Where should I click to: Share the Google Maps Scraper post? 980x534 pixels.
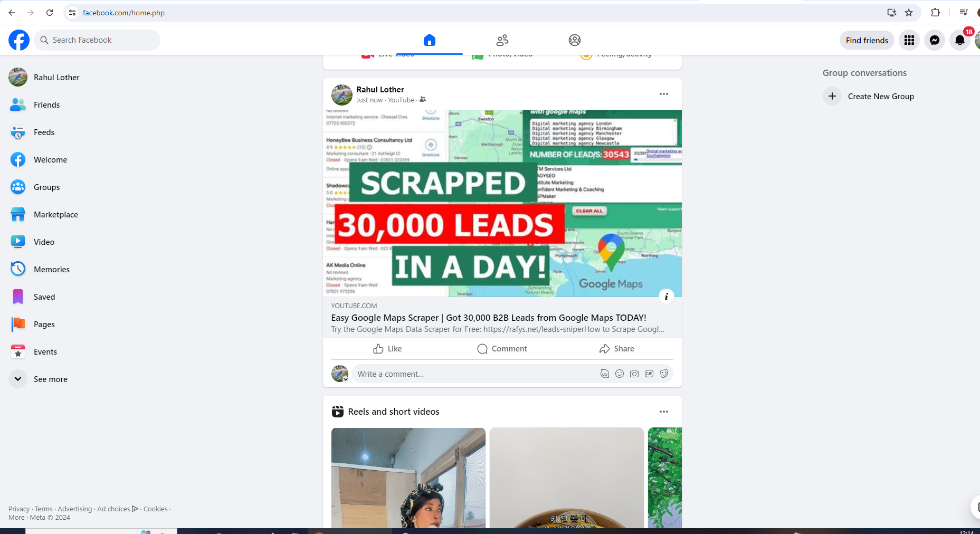point(616,349)
